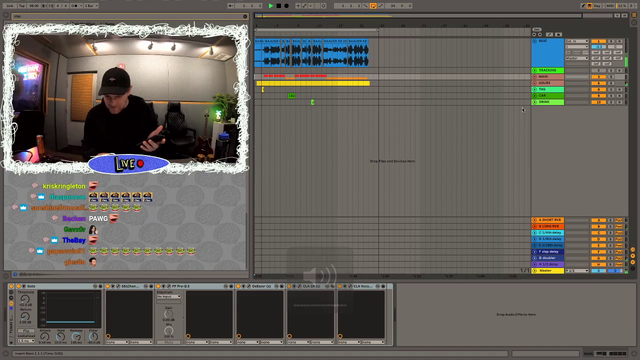
Task: Solo the C 1/4th delay return
Action: [x=611, y=233]
